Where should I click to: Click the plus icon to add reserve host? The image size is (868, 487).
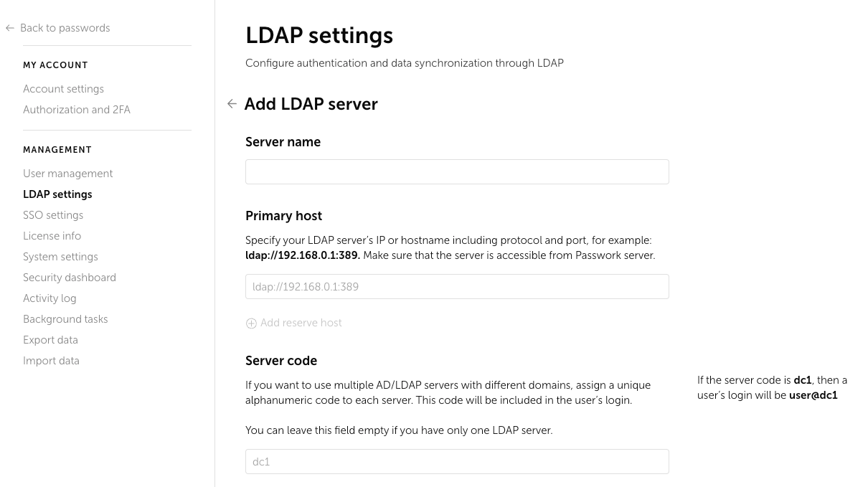(x=251, y=323)
